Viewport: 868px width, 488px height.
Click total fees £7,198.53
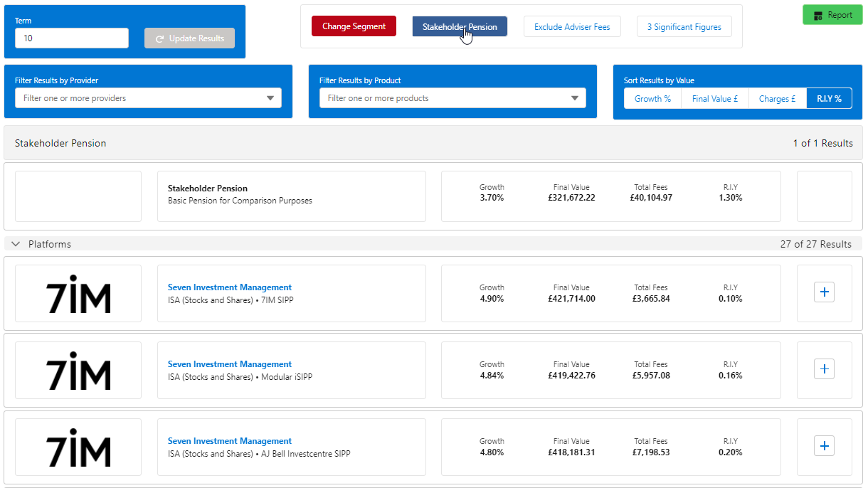coord(651,452)
